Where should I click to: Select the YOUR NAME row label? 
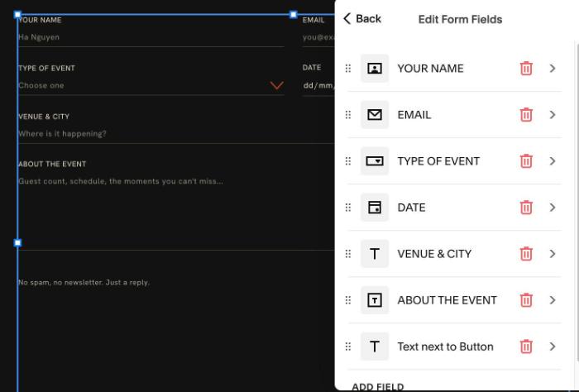tap(430, 69)
